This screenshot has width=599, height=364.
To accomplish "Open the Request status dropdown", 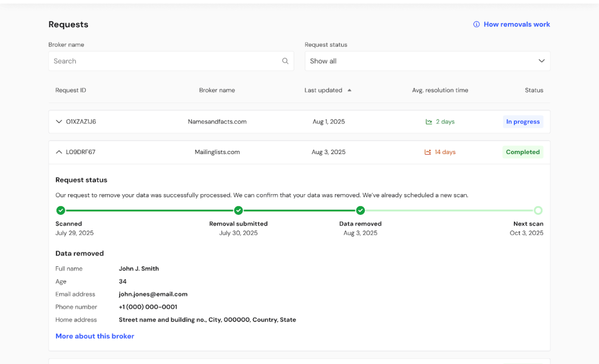I will click(x=427, y=61).
